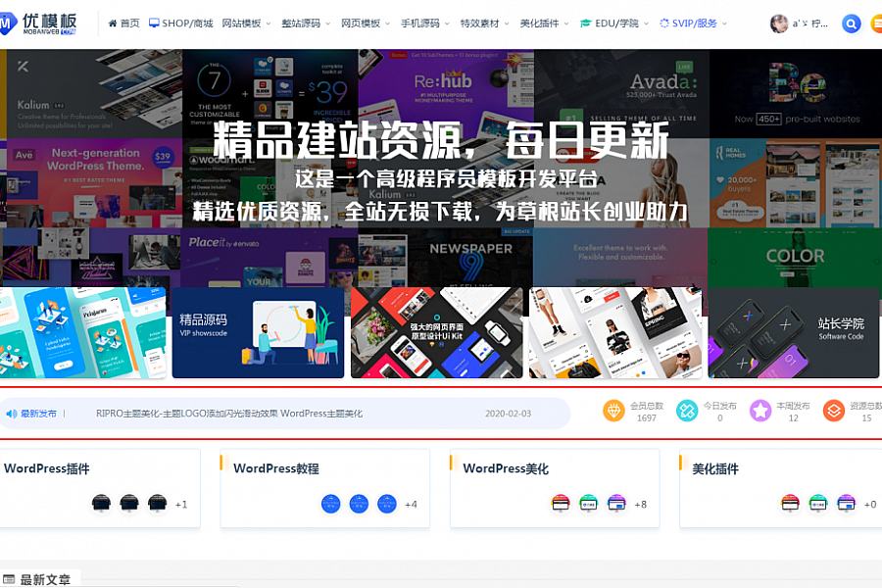882x588 pixels.
Task: Click 精品建站资源 hero headline
Action: [441, 141]
